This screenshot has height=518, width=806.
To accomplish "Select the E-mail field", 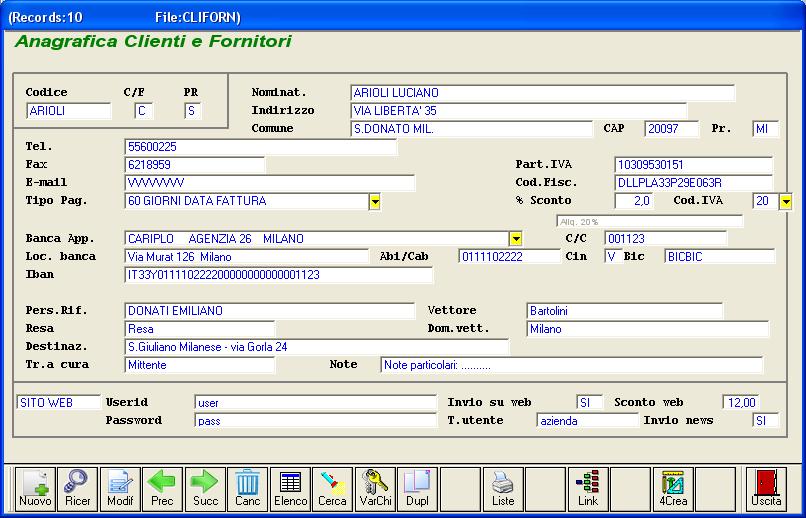I will click(269, 183).
